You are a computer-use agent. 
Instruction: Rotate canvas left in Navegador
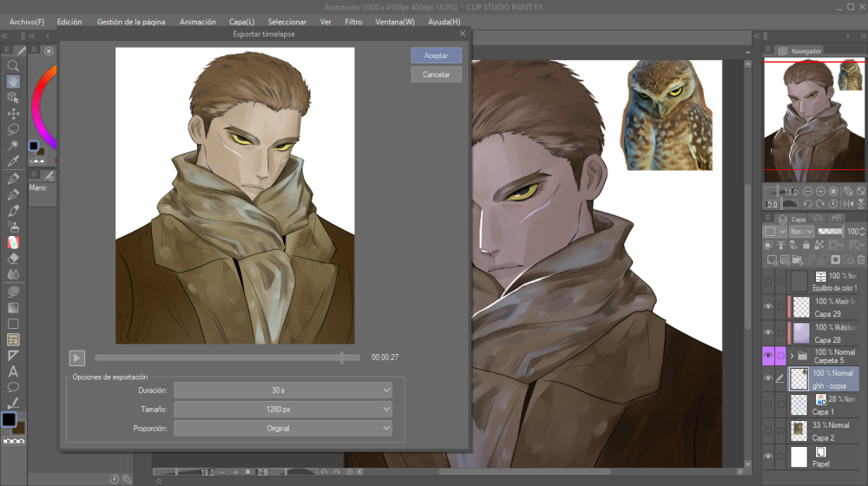[x=807, y=204]
